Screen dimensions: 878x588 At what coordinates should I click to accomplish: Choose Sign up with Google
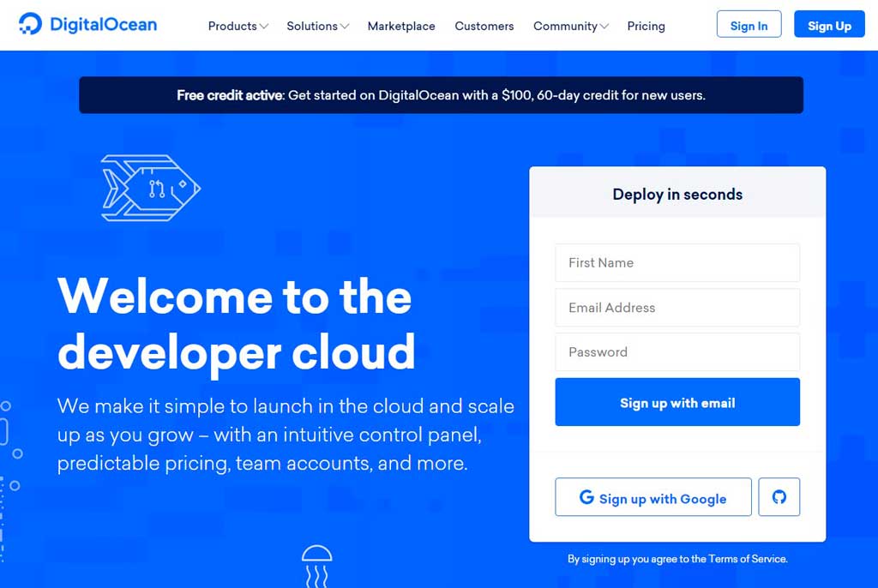[652, 497]
